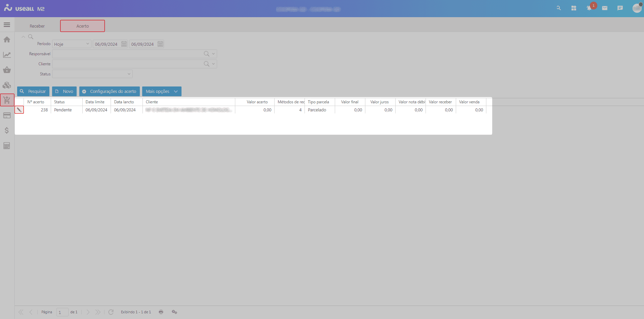This screenshot has width=644, height=319.
Task: Click into the Cliente search field
Action: (128, 64)
